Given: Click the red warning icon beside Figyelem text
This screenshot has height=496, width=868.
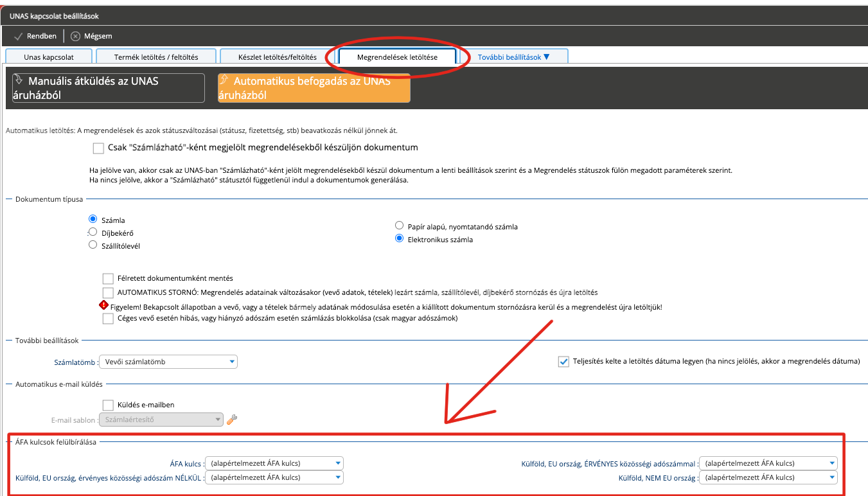Looking at the screenshot, I should click(x=104, y=305).
